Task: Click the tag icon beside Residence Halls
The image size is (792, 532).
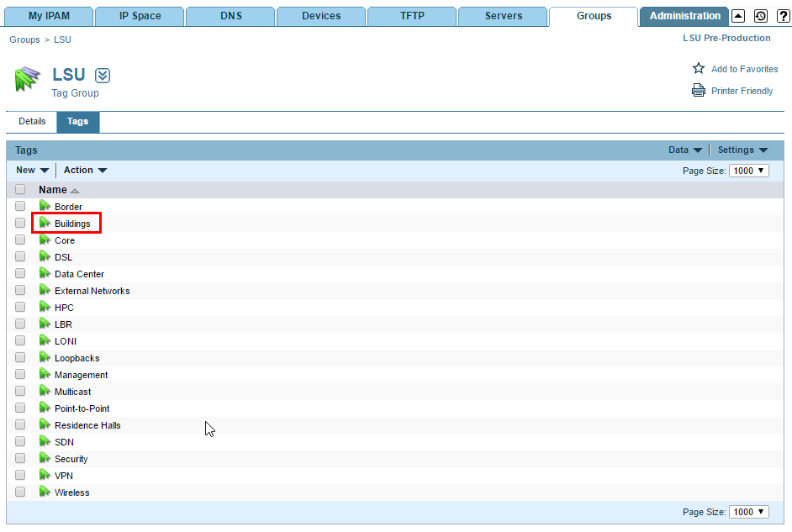Action: click(45, 424)
